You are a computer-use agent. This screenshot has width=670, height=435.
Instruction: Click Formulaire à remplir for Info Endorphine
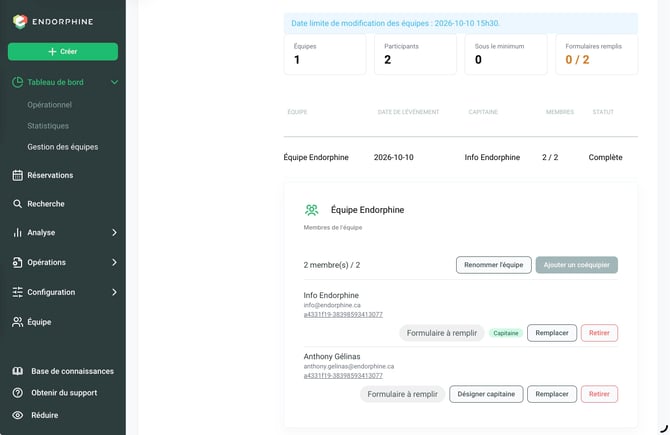click(x=441, y=333)
